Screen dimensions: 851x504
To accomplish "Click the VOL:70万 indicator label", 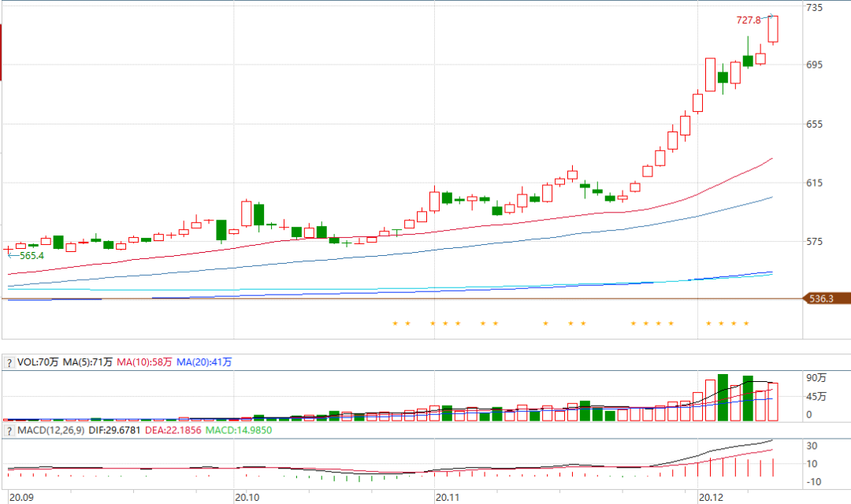I will coord(38,362).
